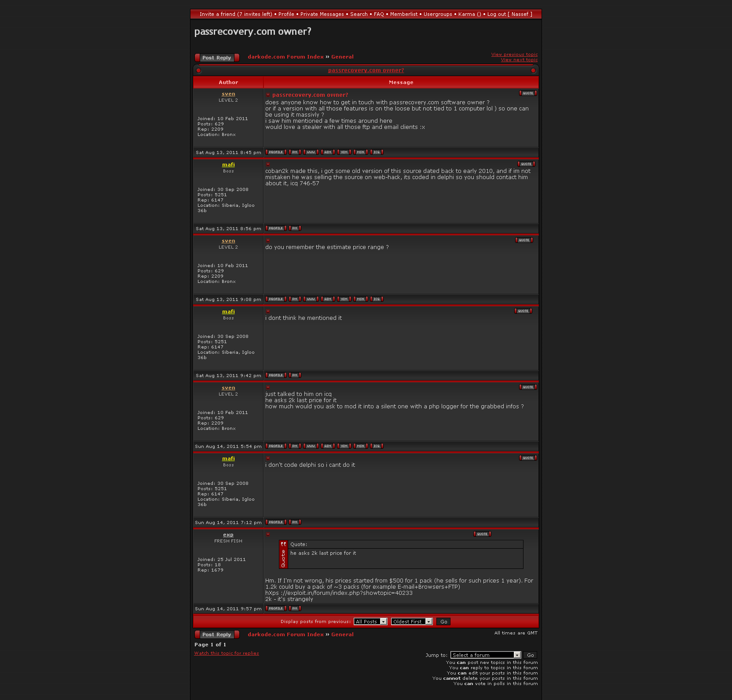Open Memberlist in the top navigation

[403, 14]
